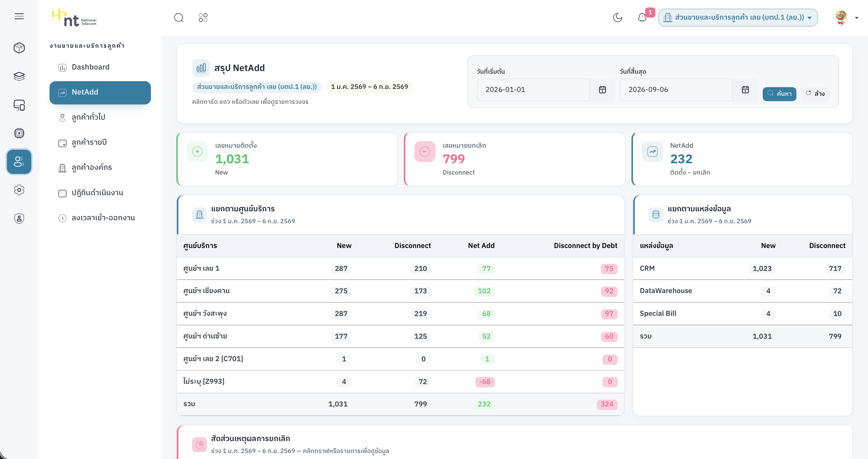Open start date calendar picker icon
Screen dimensions: 868x459
click(603, 90)
